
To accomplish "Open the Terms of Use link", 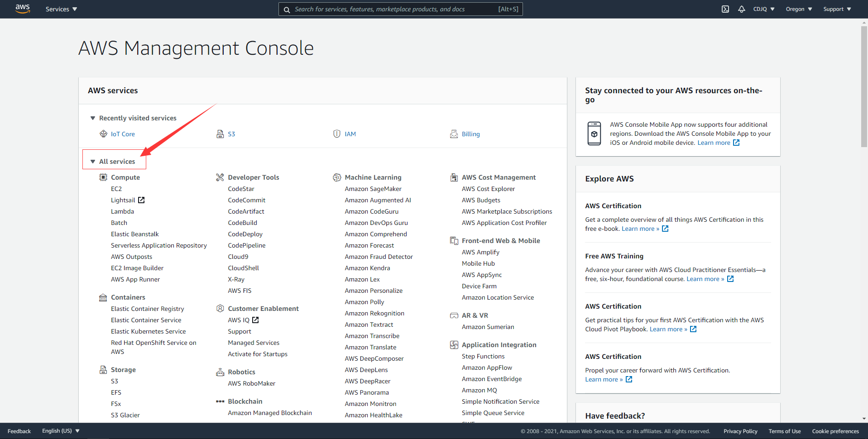I will tap(784, 431).
